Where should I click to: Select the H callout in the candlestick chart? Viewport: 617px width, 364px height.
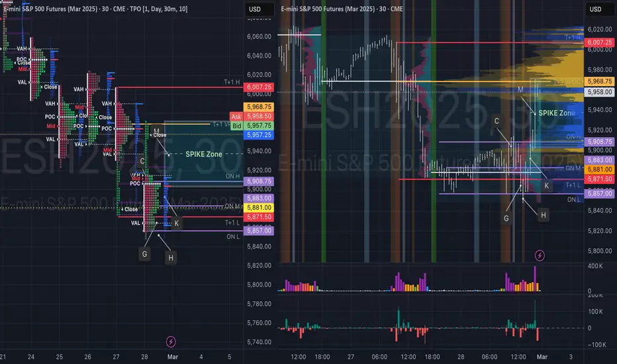(544, 215)
